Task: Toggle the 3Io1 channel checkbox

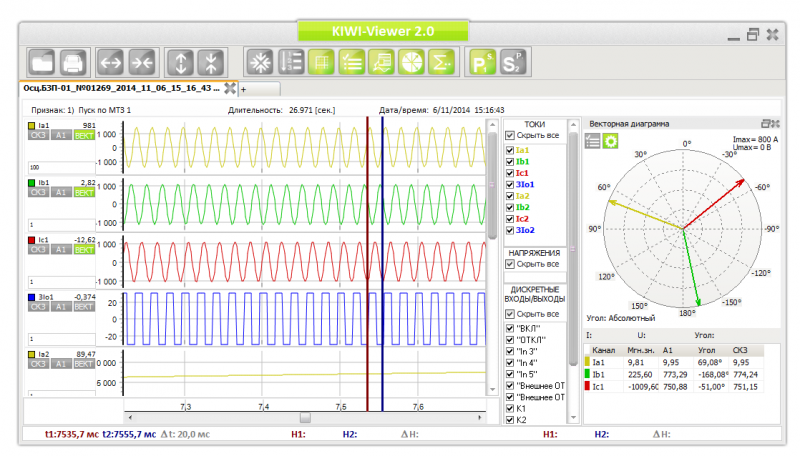Action: tap(510, 183)
